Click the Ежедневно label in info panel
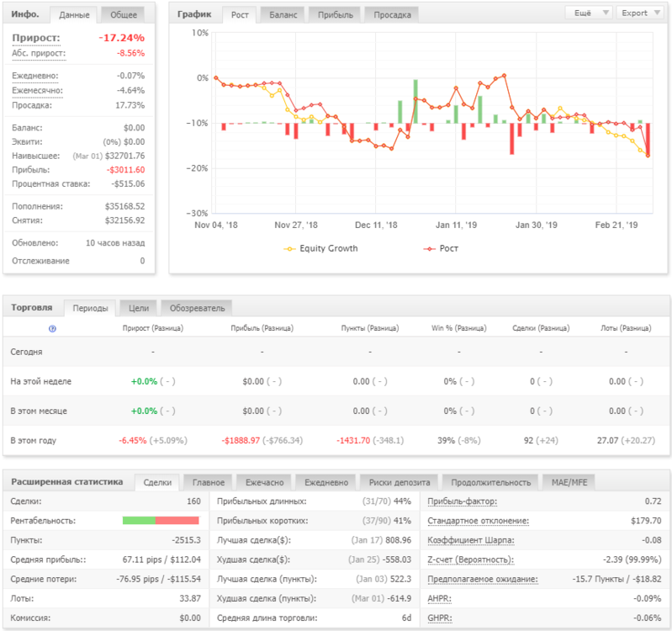672x631 pixels. click(x=34, y=76)
